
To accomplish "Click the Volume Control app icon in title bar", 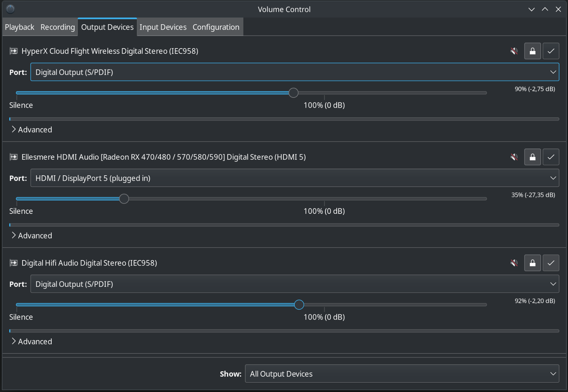I will 11,9.
